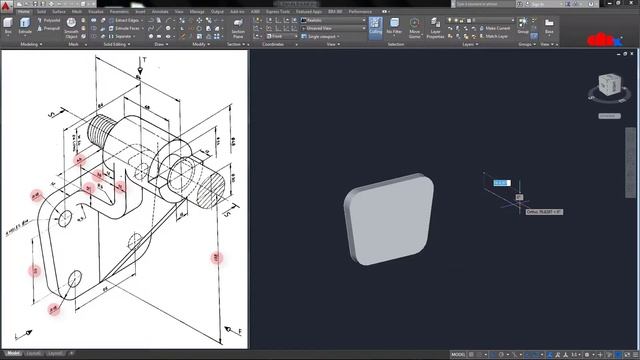Activate the Culling selection button
Image resolution: width=640 pixels, height=360 pixels.
point(376,27)
